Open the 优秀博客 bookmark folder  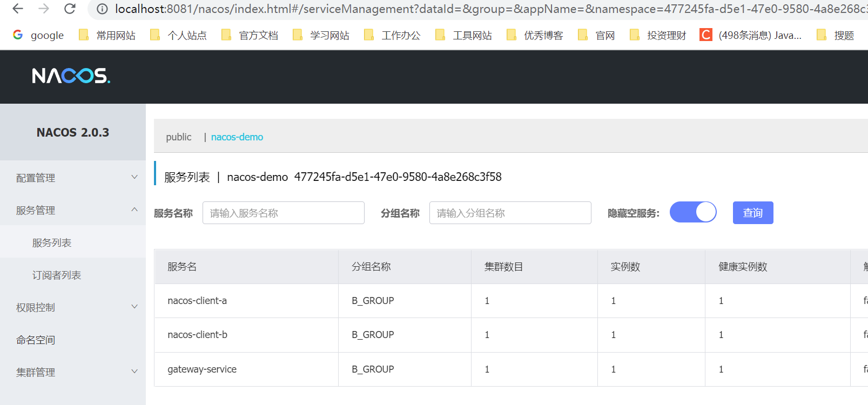pyautogui.click(x=535, y=35)
